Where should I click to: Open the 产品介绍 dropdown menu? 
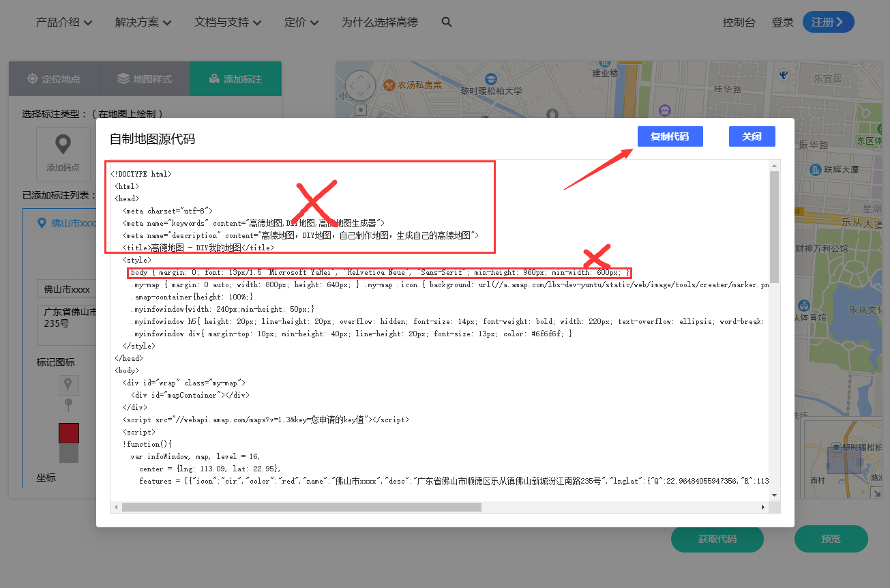[64, 22]
